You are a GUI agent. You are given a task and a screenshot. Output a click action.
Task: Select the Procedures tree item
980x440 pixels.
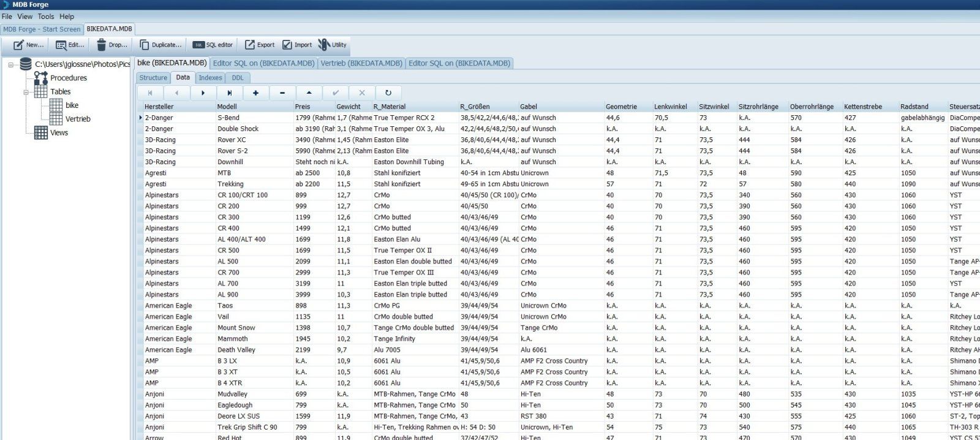tap(69, 78)
